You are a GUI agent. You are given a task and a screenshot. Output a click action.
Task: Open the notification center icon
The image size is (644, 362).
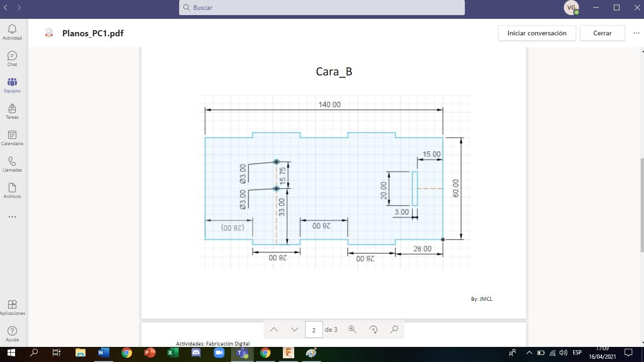coord(628,353)
